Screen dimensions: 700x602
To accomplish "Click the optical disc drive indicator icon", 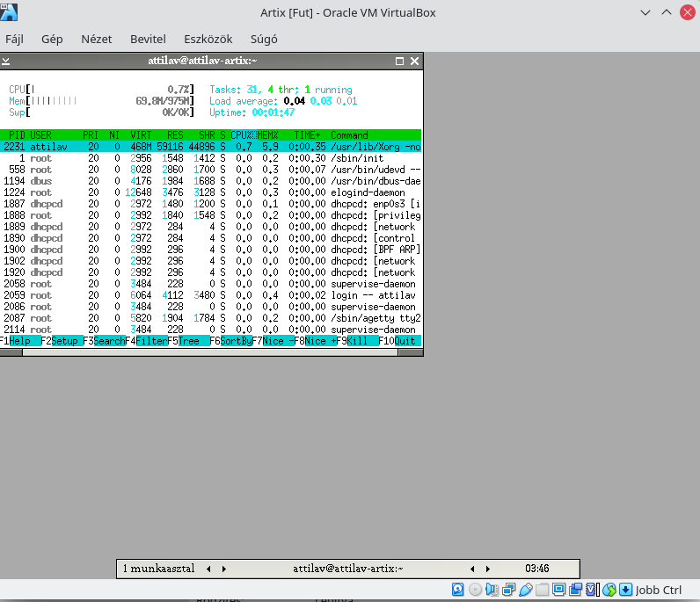I will click(476, 590).
